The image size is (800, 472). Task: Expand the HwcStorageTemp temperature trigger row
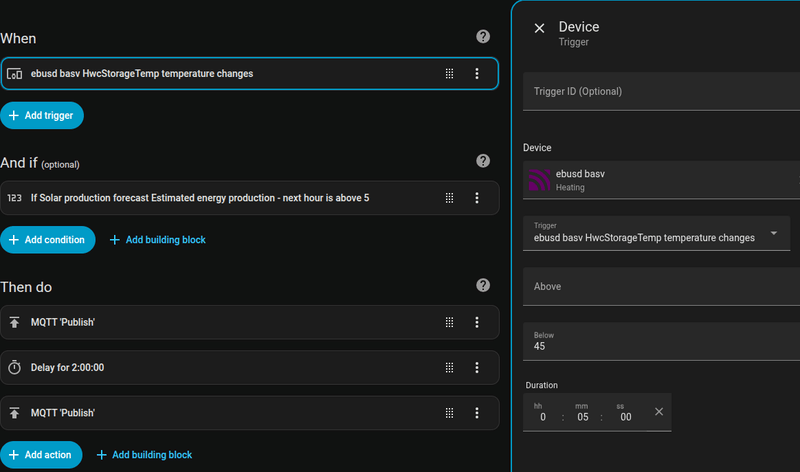(x=220, y=73)
